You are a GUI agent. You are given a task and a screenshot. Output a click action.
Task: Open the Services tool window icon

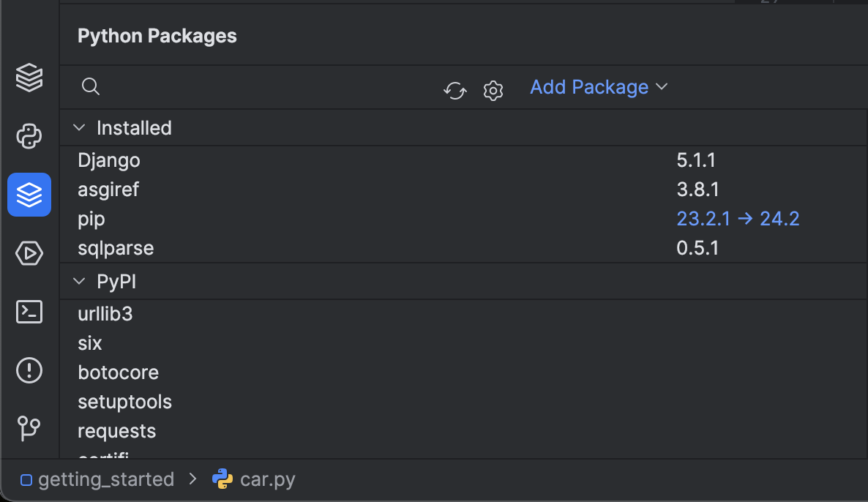click(29, 253)
